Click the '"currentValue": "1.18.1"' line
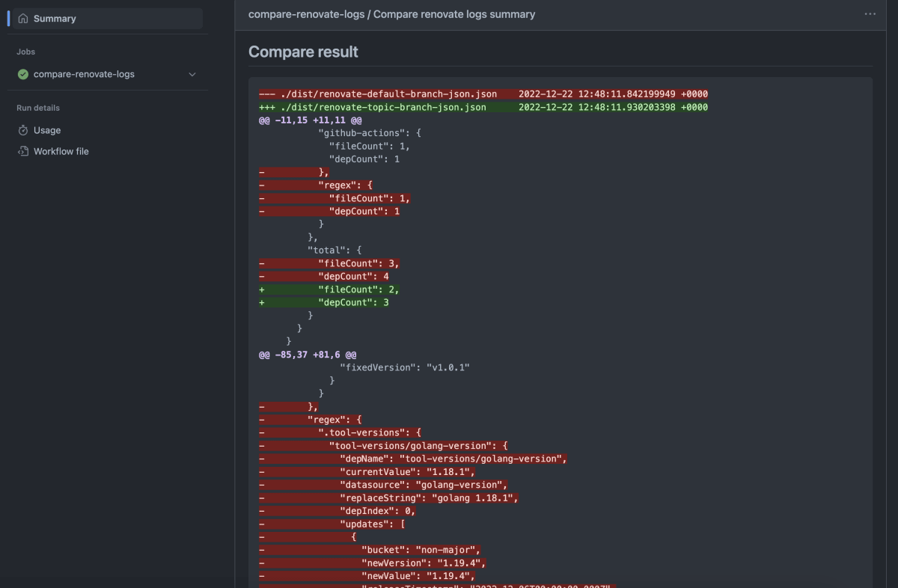 point(367,472)
